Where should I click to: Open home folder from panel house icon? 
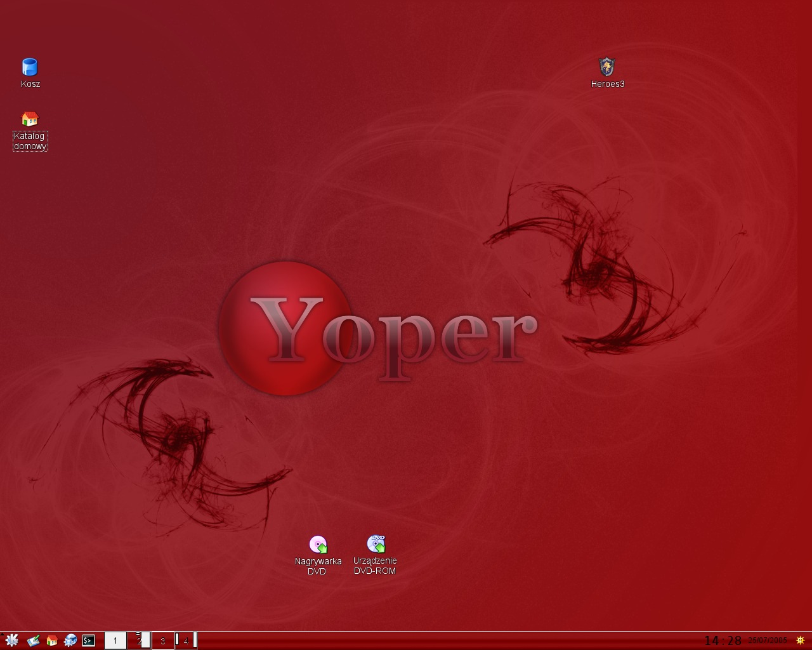tap(52, 641)
